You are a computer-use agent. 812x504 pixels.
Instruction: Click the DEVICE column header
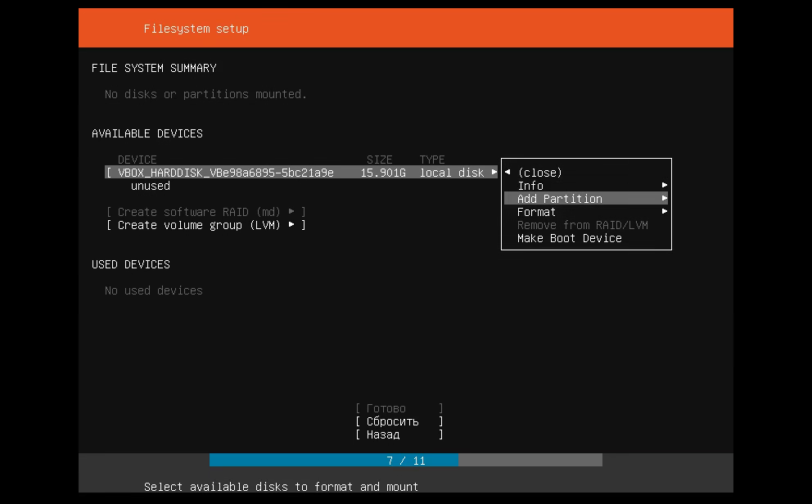point(137,160)
